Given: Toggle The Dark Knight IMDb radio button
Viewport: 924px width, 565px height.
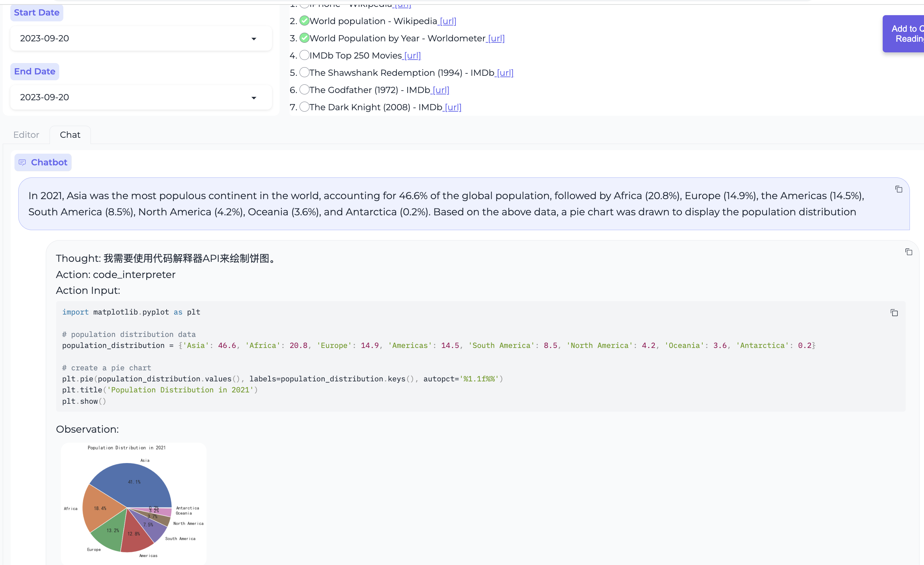Looking at the screenshot, I should pos(304,107).
